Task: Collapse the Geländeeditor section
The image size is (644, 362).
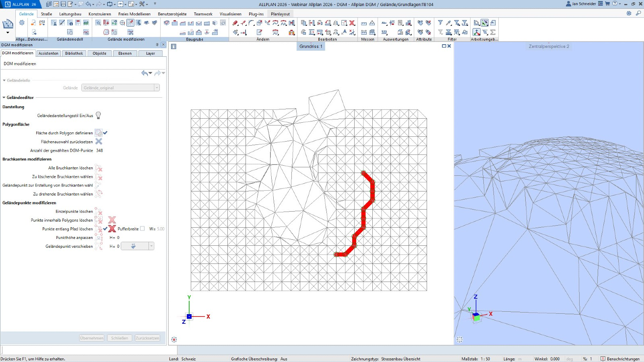Action: pyautogui.click(x=4, y=98)
